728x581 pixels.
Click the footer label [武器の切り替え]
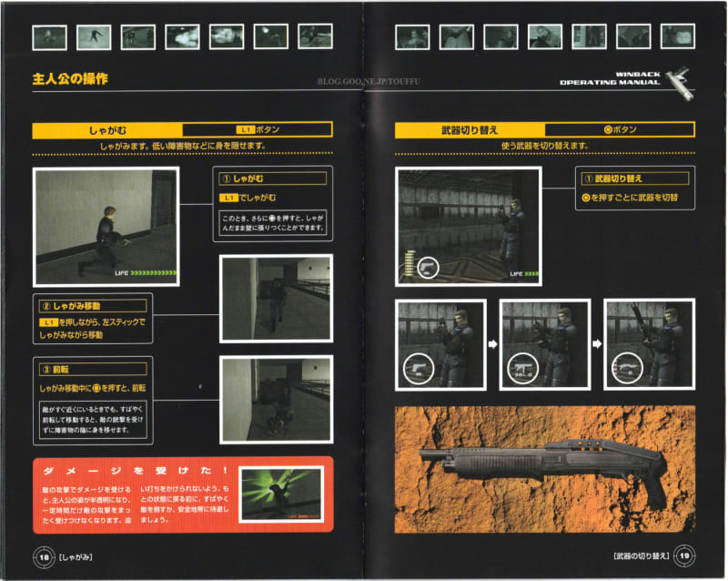point(641,556)
